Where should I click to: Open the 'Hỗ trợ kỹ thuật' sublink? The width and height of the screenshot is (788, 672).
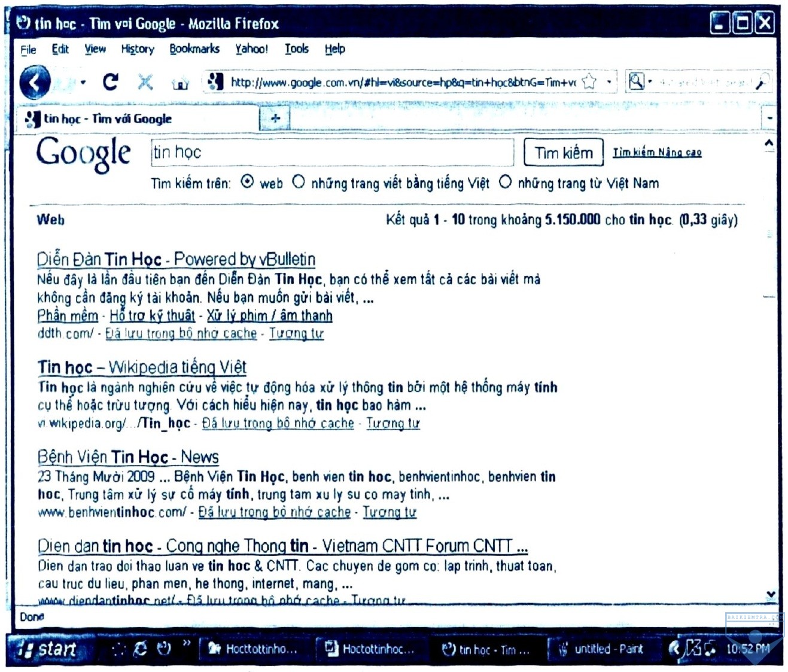(x=153, y=316)
